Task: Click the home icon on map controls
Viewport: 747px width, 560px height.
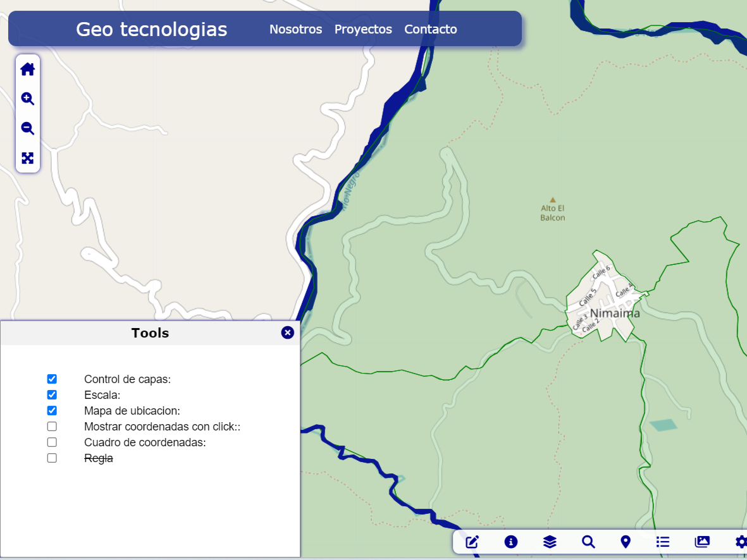Action: click(27, 70)
